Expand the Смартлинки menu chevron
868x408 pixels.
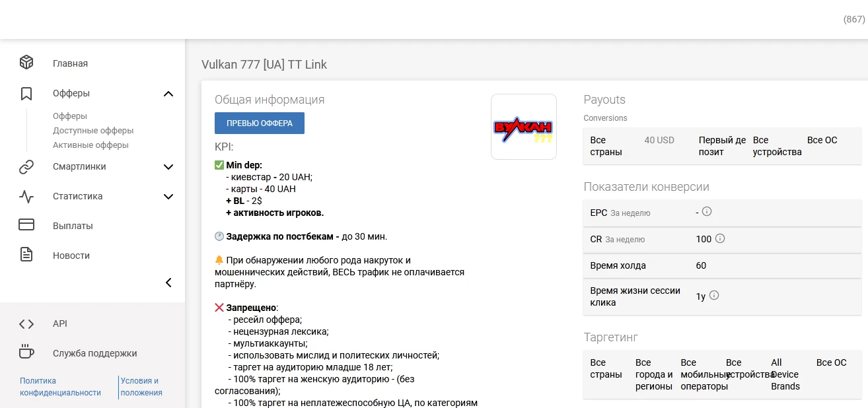tap(168, 167)
